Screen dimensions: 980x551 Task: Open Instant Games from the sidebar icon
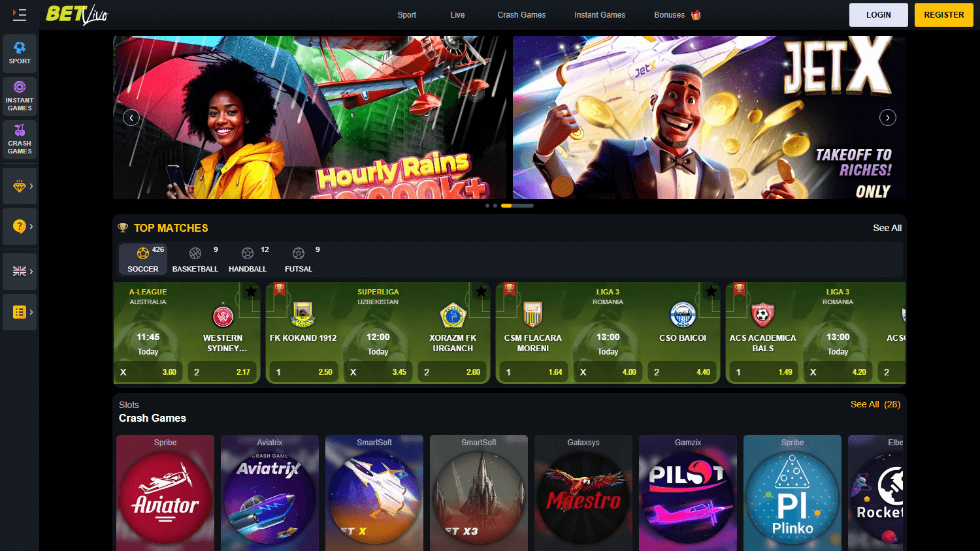20,96
